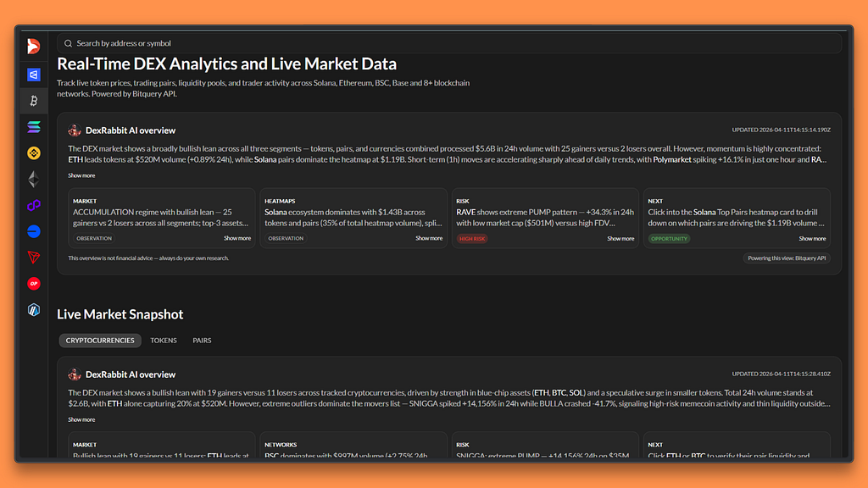Select the Base network icon

[33, 231]
